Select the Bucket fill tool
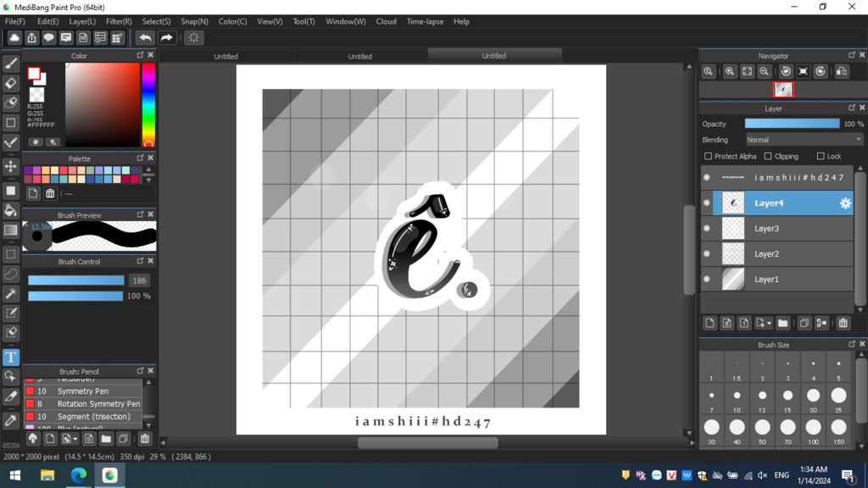 pos(10,210)
